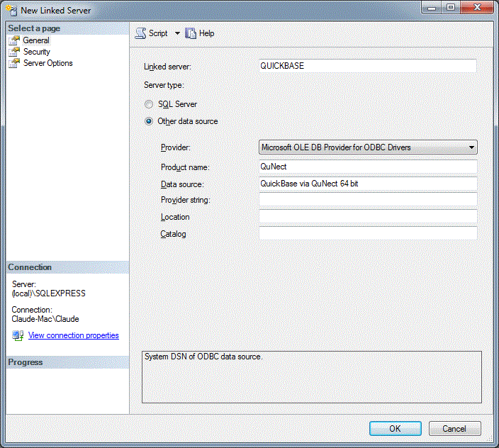Viewport: 499px width, 448px height.
Task: Select the SQL Server radio button
Action: (149, 104)
